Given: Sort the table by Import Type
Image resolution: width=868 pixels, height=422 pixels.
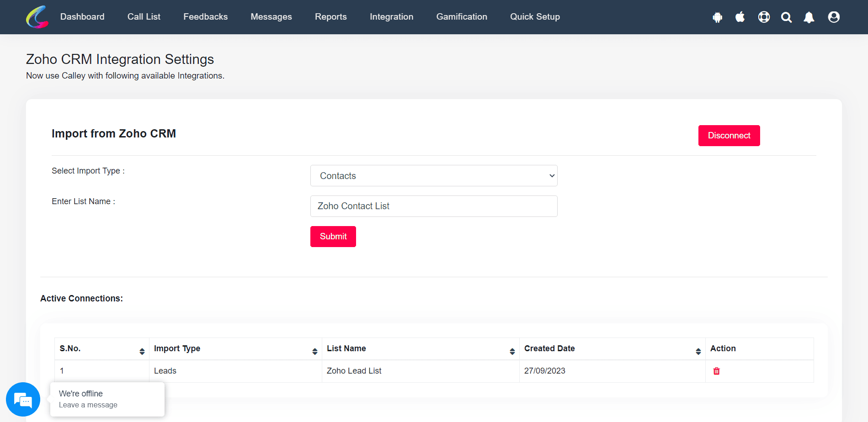Looking at the screenshot, I should click(x=235, y=348).
